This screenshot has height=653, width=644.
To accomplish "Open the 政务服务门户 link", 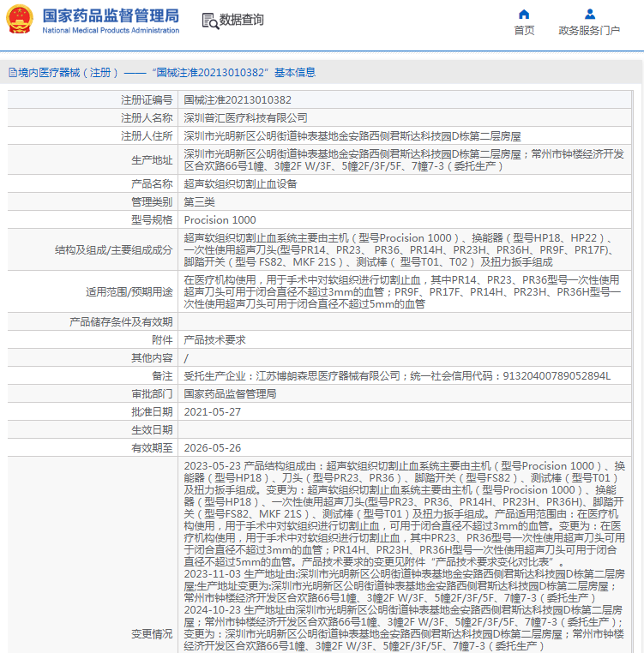I will tap(589, 31).
